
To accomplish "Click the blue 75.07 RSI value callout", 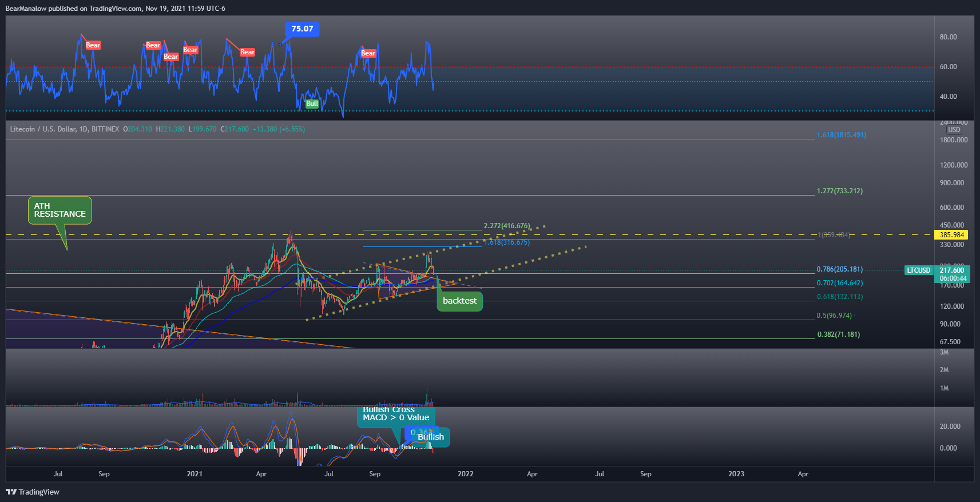I will point(302,29).
